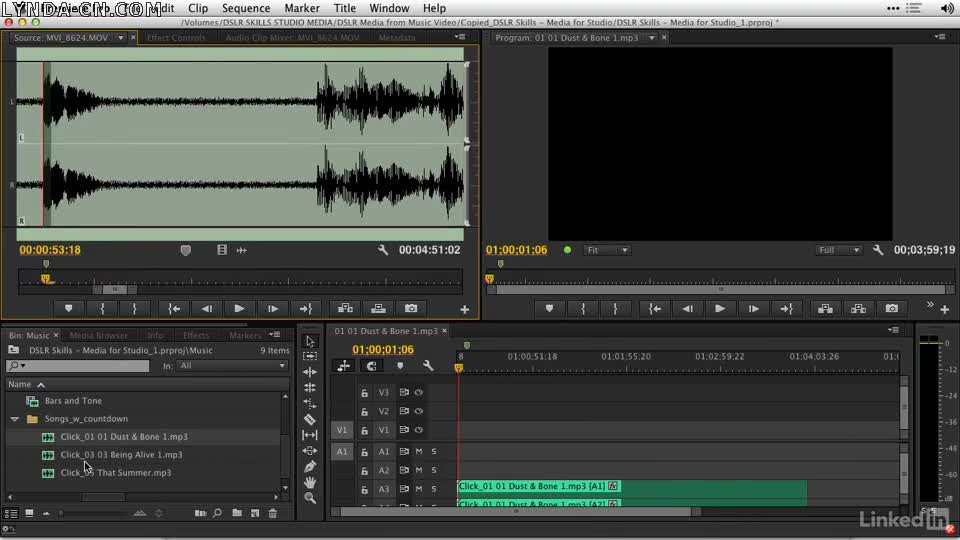Click Overwrite button in Source monitor
960x540 pixels.
[x=378, y=309]
